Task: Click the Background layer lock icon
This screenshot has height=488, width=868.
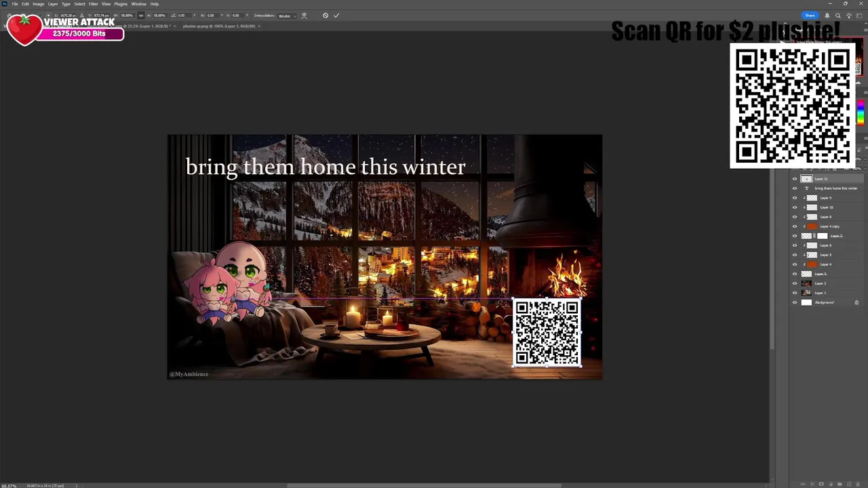Action: pos(856,302)
